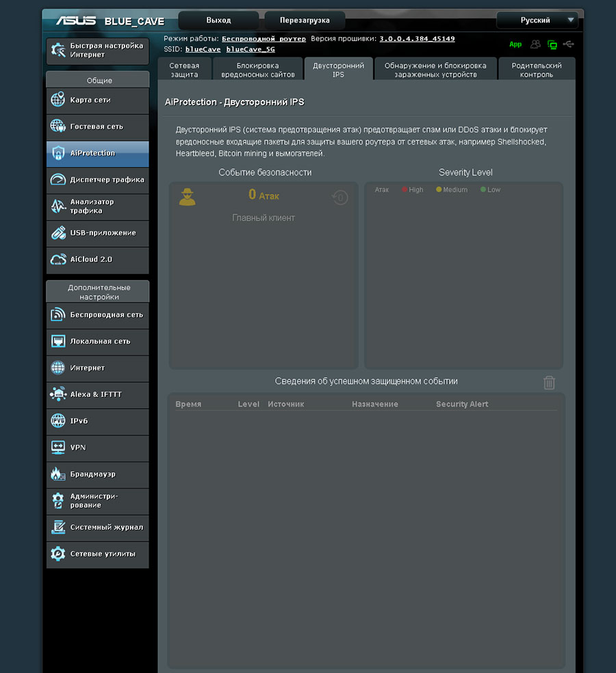
Task: Click the blueCave SSID link
Action: [203, 49]
